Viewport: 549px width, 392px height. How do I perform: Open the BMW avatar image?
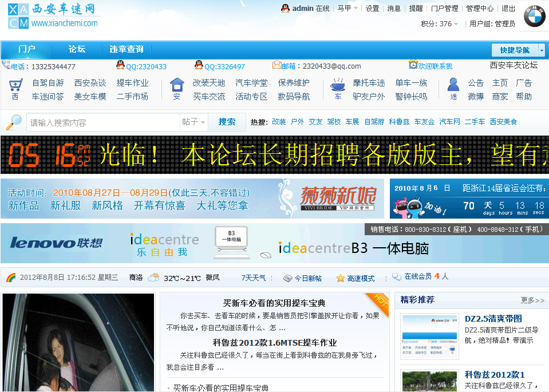pyautogui.click(x=534, y=16)
